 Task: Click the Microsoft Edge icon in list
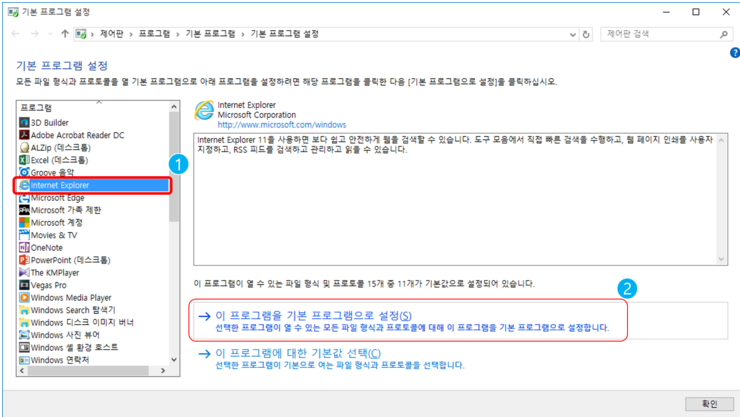pos(24,198)
